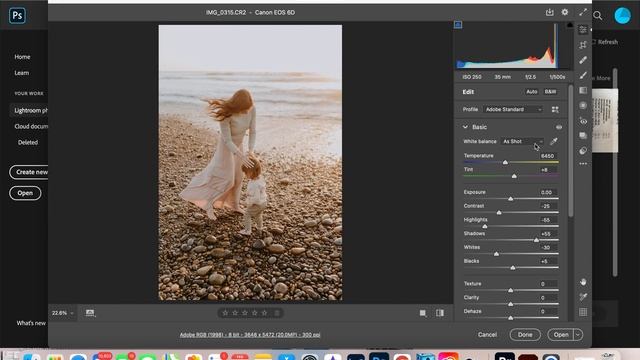640x360 pixels.
Task: Open the Presets panel icon
Action: pos(583,151)
